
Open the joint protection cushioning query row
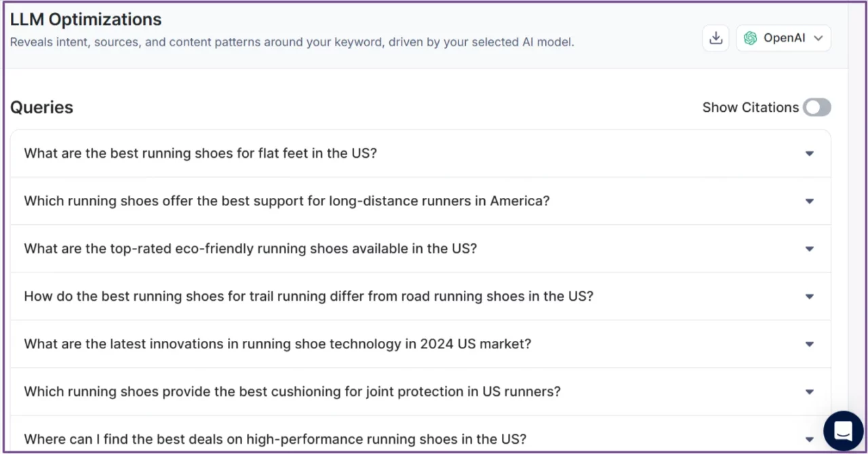click(x=809, y=392)
